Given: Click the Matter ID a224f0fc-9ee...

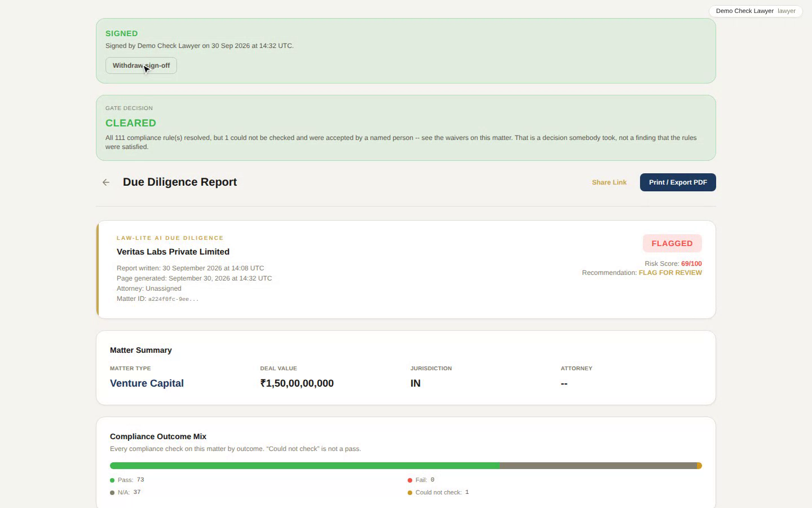Looking at the screenshot, I should pyautogui.click(x=173, y=299).
